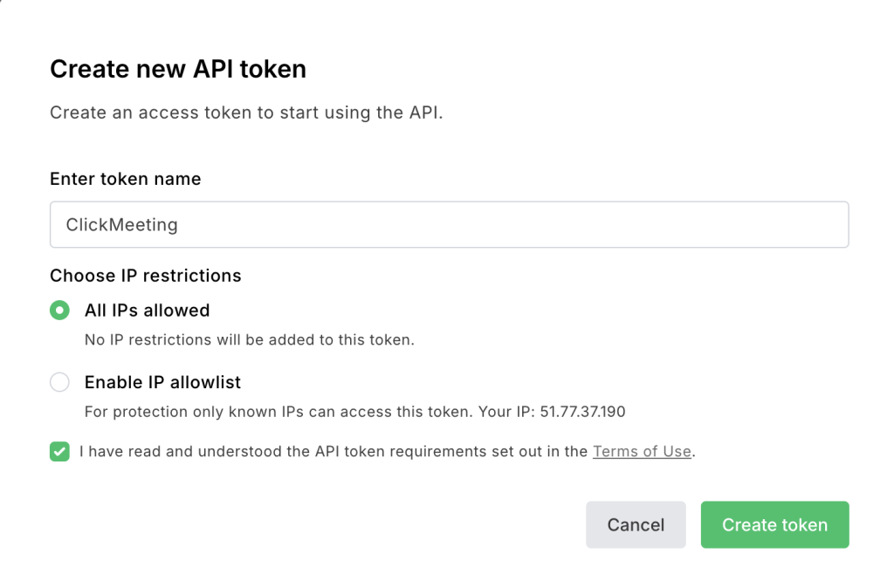Screen dimensions: 894x588
Task: Click the "Choose IP restrictions" section label
Action: [x=145, y=276]
